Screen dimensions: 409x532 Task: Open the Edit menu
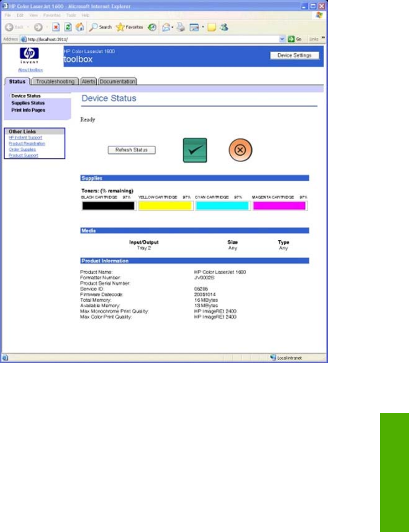click(20, 15)
